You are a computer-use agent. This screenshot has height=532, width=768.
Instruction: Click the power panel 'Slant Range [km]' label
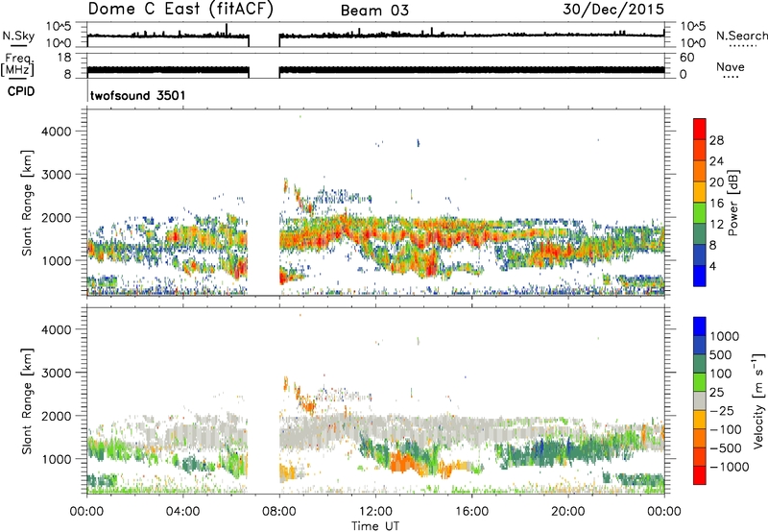click(27, 203)
